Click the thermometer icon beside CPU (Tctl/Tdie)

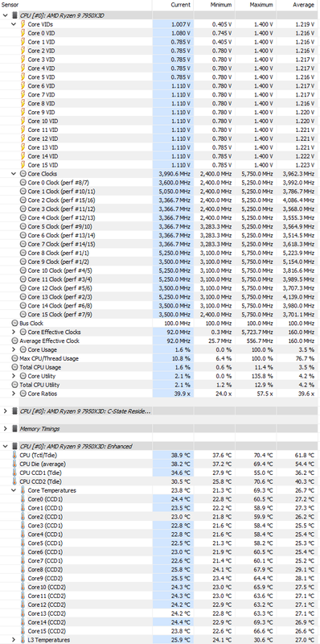pos(15,455)
